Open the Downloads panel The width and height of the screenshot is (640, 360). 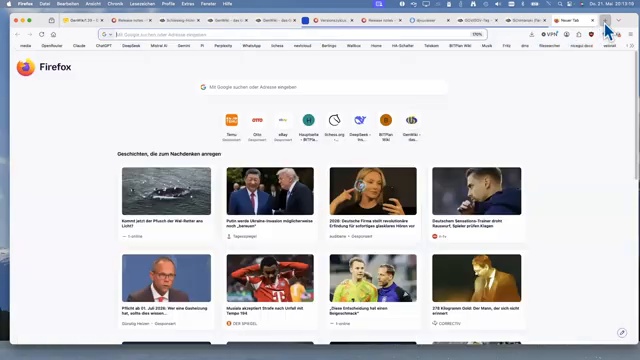coord(531,35)
